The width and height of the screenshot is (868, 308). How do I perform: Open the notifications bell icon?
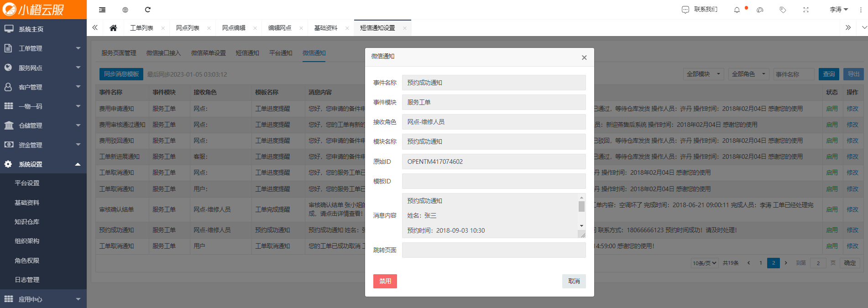737,10
